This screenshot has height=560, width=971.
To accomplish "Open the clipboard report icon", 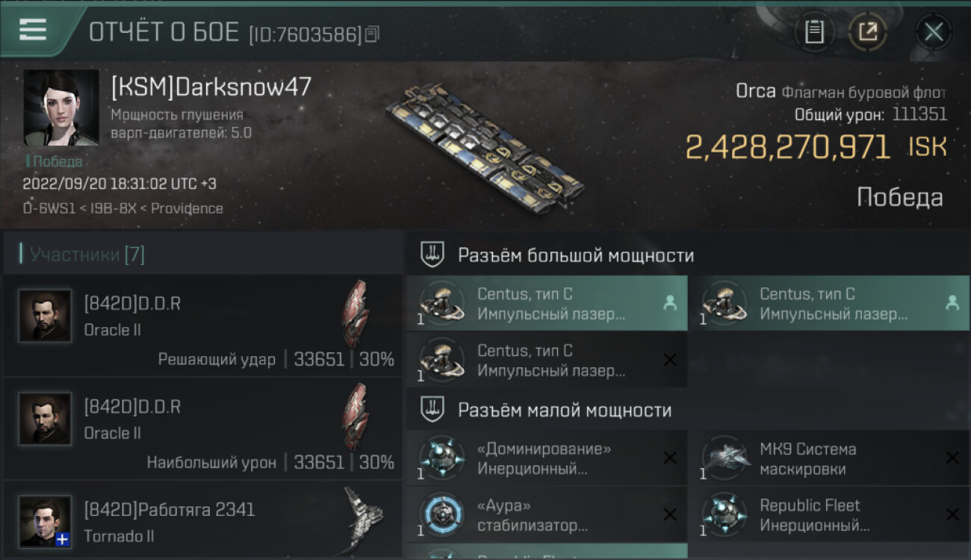I will click(x=814, y=32).
